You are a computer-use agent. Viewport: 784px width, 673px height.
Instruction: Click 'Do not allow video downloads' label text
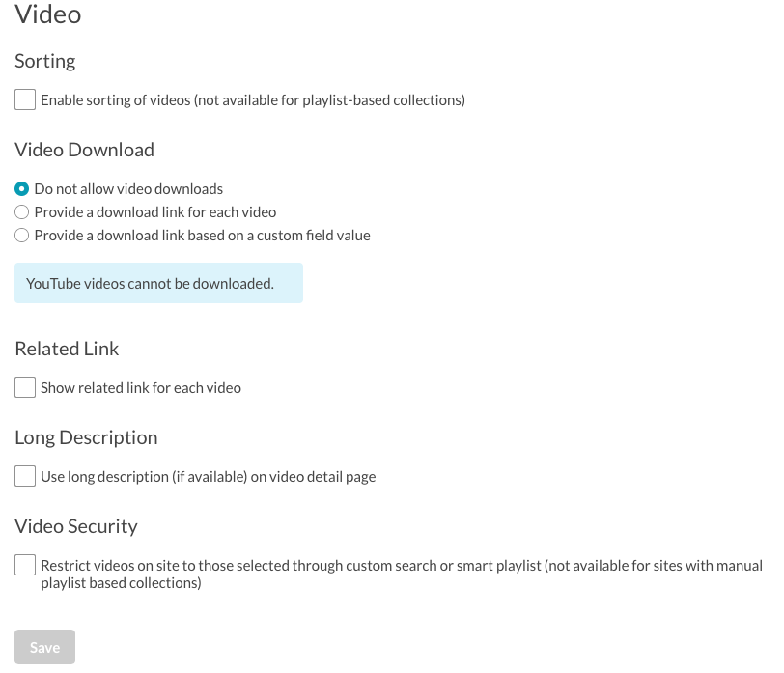tap(128, 189)
